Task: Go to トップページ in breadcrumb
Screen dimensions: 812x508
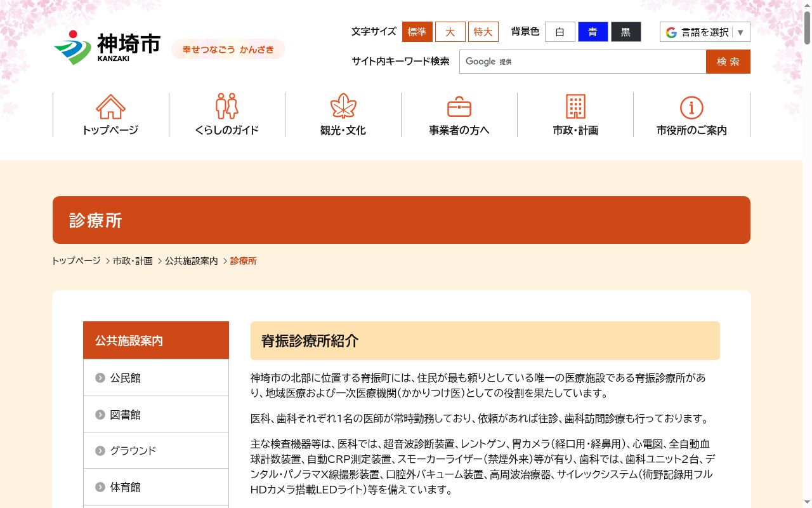Action: (x=76, y=261)
